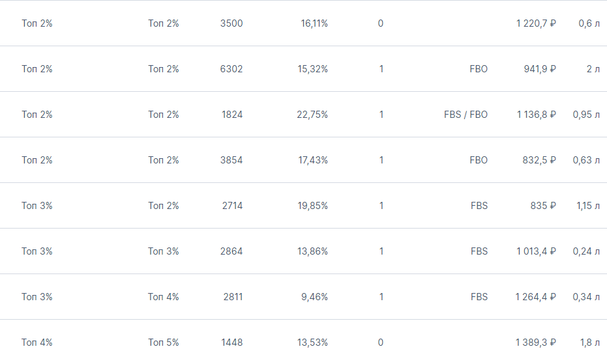This screenshot has width=607, height=364.
Task: Select the 1448 value cell
Action: [x=231, y=343]
